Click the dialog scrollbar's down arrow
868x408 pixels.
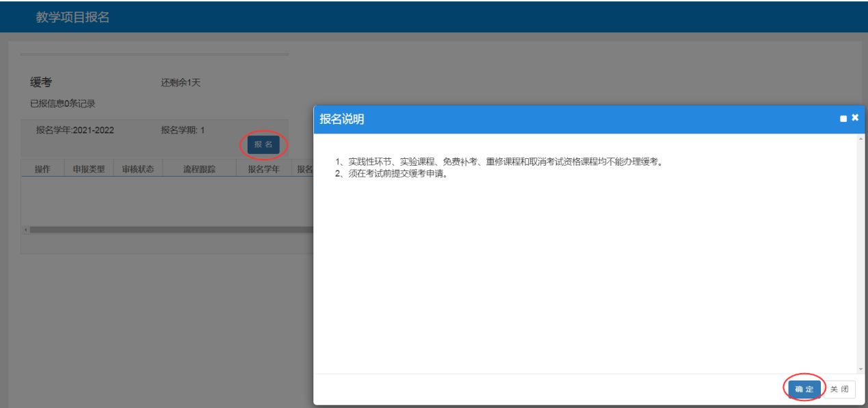[860, 369]
